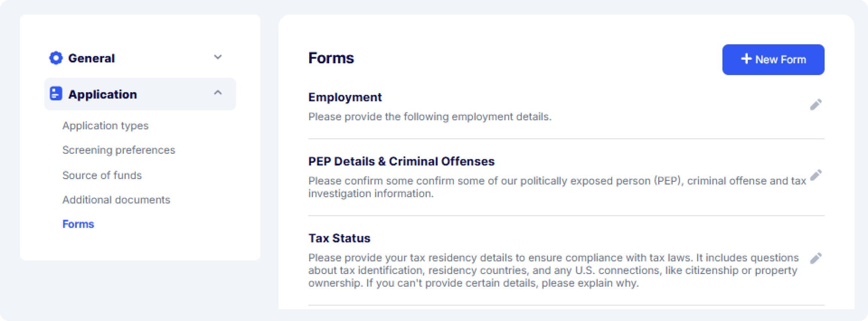Viewport: 868px width, 321px height.
Task: Expand the General section chevron
Action: (x=218, y=57)
